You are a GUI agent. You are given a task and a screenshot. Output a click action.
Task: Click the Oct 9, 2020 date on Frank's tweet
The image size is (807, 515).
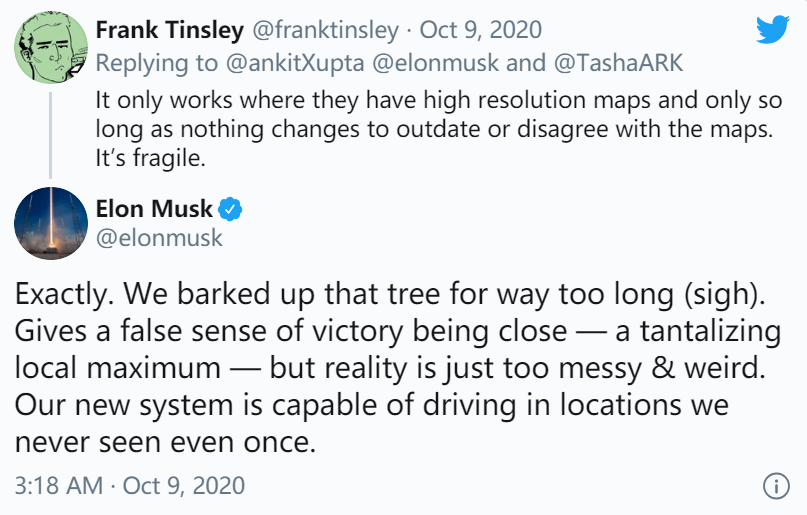click(x=481, y=30)
